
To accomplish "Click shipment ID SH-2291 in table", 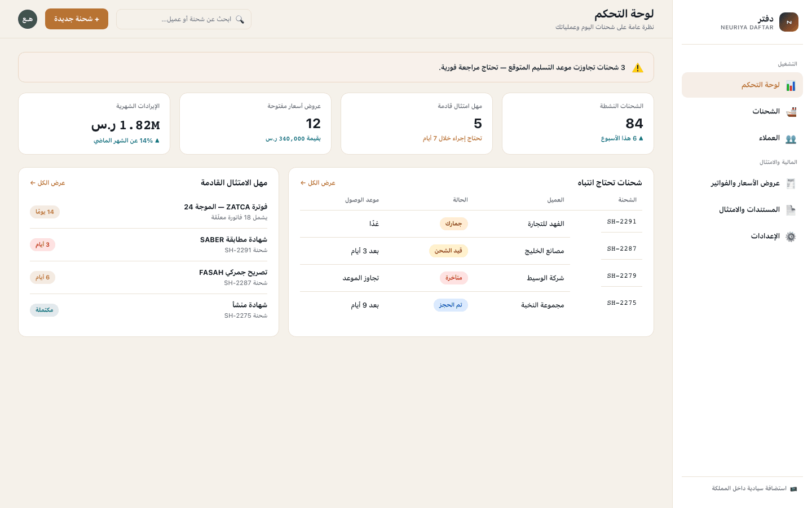I will [x=621, y=222].
